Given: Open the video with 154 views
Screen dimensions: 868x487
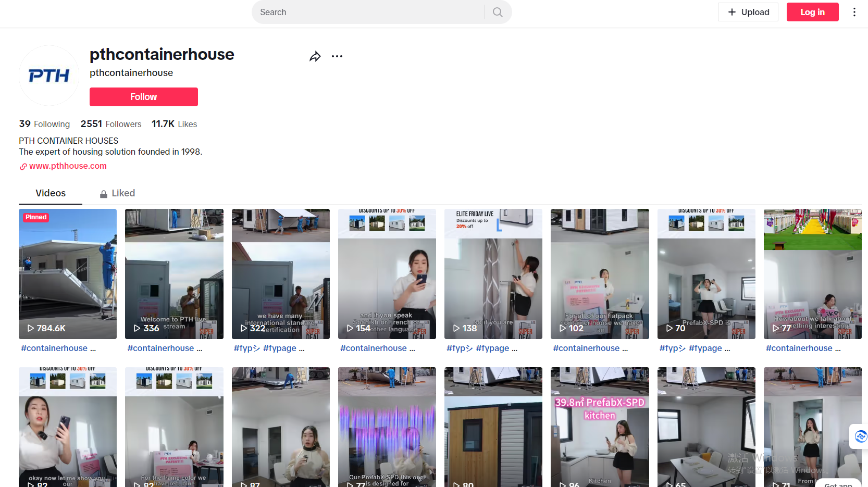Looking at the screenshot, I should point(387,274).
